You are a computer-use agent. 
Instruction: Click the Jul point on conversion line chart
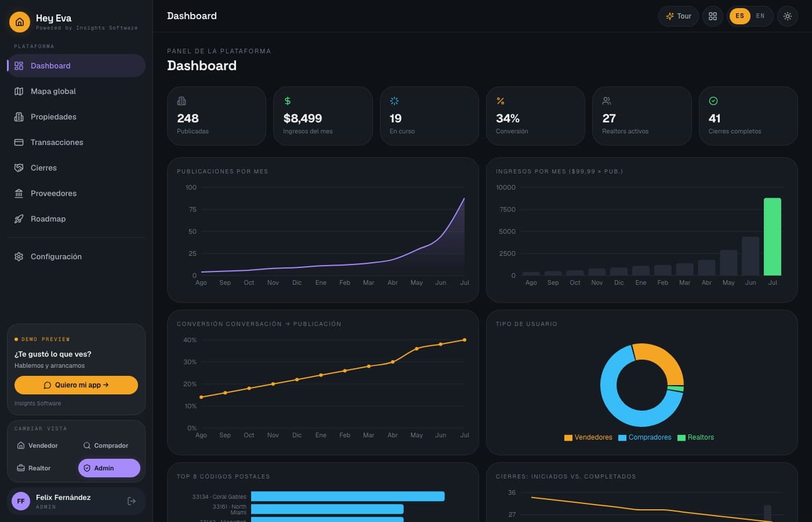[x=465, y=340]
